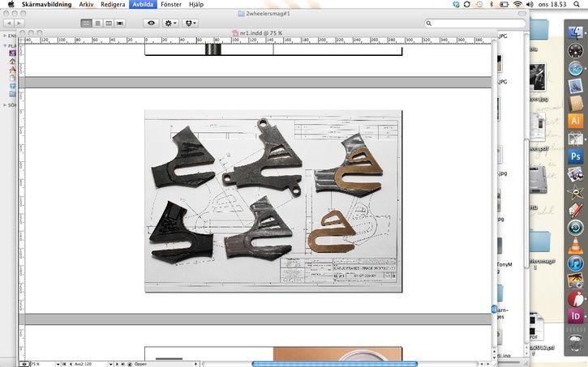
Task: Open the Finder action gear menu
Action: pos(171,23)
